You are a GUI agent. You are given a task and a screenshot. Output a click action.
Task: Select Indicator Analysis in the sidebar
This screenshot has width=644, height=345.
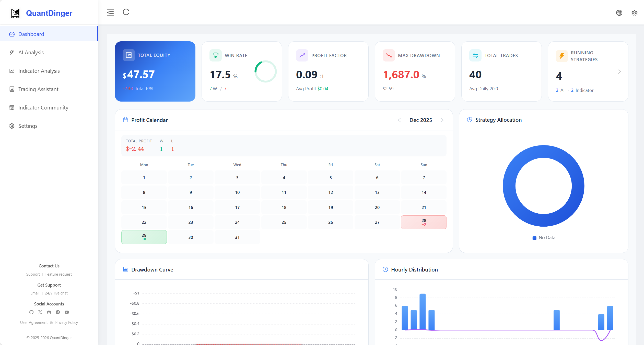[x=39, y=71]
